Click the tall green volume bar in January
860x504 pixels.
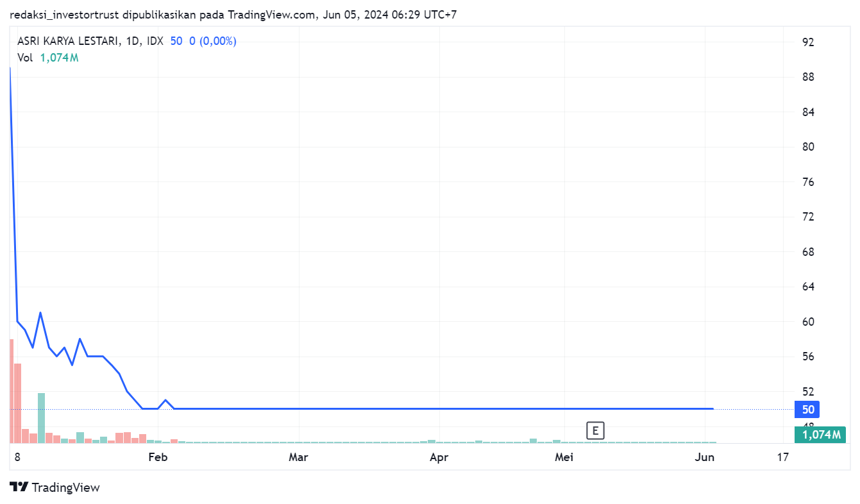tap(41, 417)
